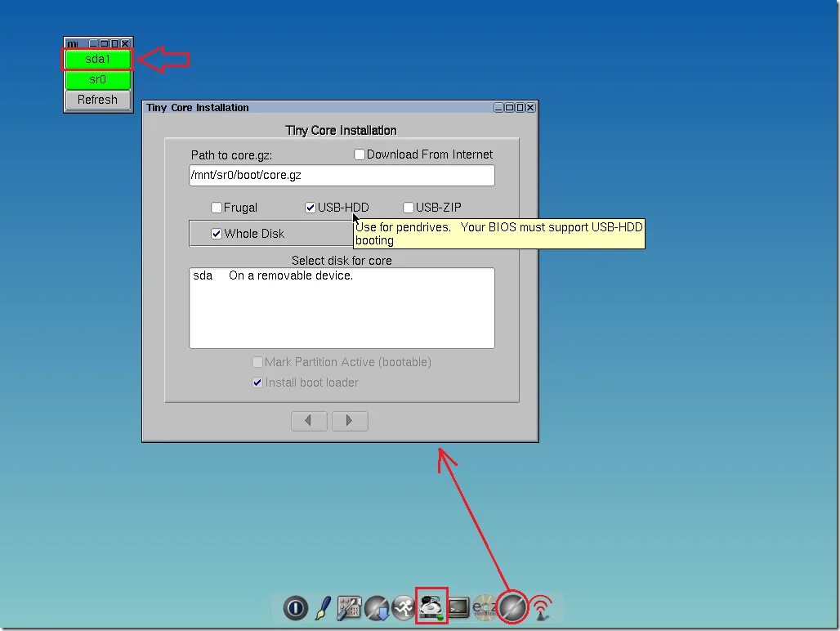This screenshot has width=840, height=631.
Task: Launch the TC Install icon in dock
Action: pos(512,607)
